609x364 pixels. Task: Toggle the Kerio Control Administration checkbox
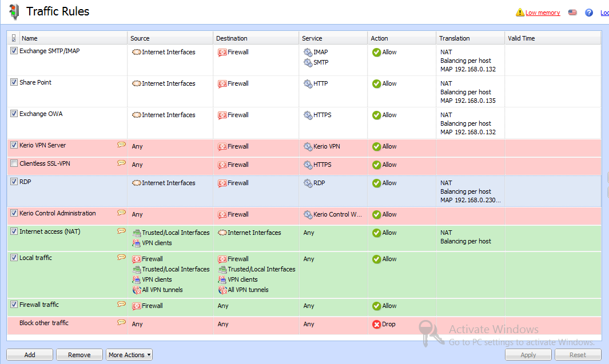coord(14,213)
